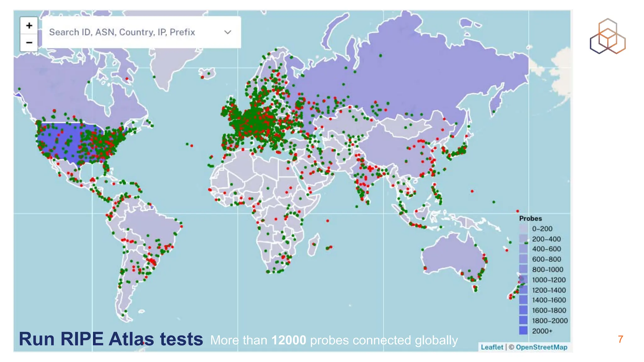
Task: Click the 1800–2000 legend swatch
Action: click(x=523, y=321)
